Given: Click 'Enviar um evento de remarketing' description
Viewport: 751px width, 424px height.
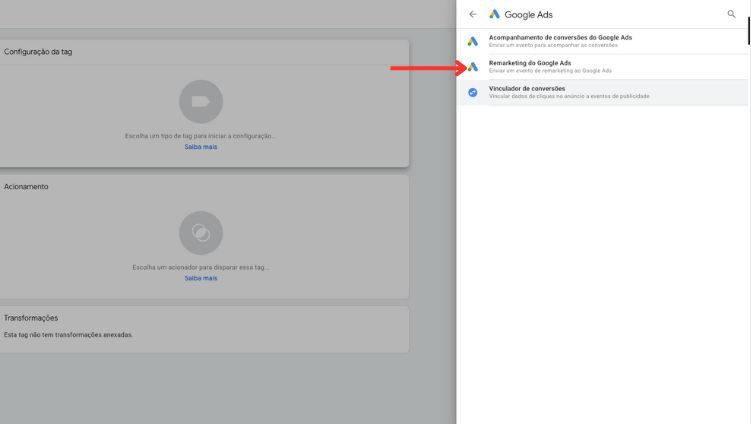Looking at the screenshot, I should [x=550, y=71].
